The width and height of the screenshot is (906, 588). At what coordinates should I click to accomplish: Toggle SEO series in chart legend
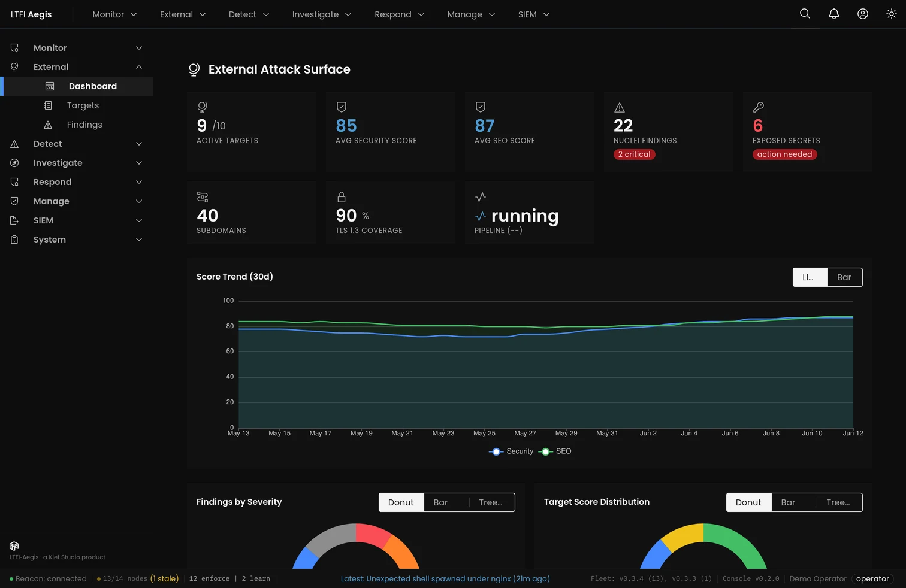point(555,451)
